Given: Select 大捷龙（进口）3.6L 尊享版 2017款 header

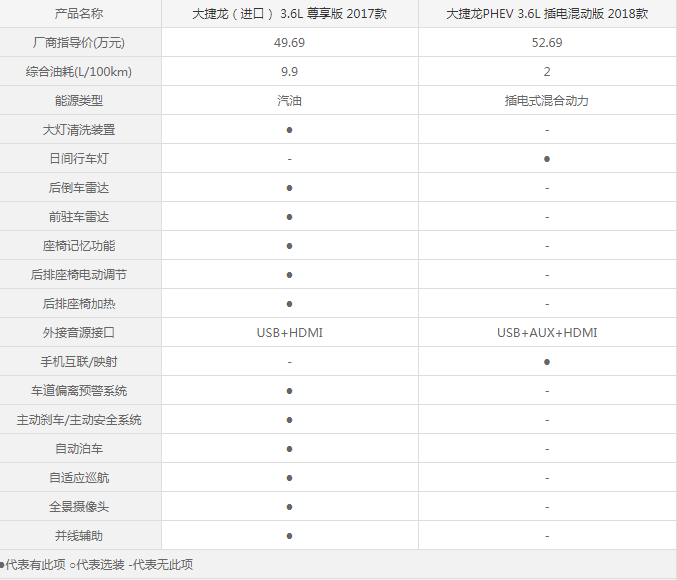Looking at the screenshot, I should 289,14.
